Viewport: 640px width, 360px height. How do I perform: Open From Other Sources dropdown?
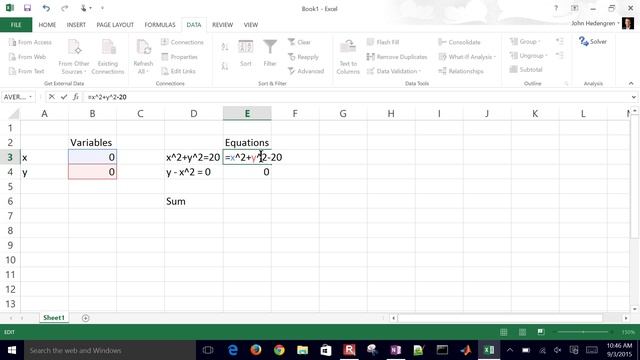(x=73, y=56)
